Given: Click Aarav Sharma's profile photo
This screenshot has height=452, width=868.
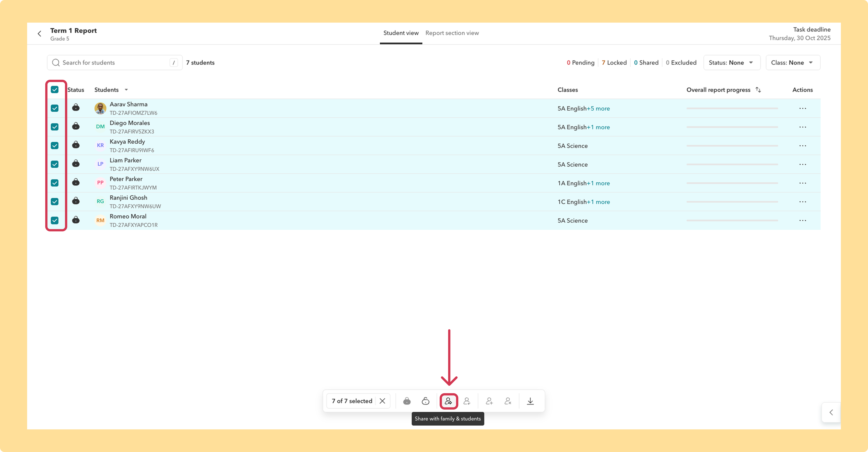Looking at the screenshot, I should (100, 108).
